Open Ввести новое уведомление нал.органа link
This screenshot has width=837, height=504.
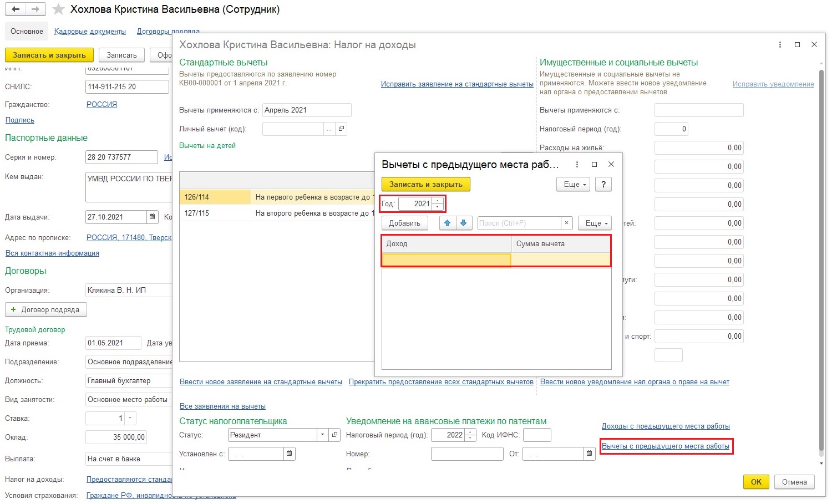[x=635, y=382]
